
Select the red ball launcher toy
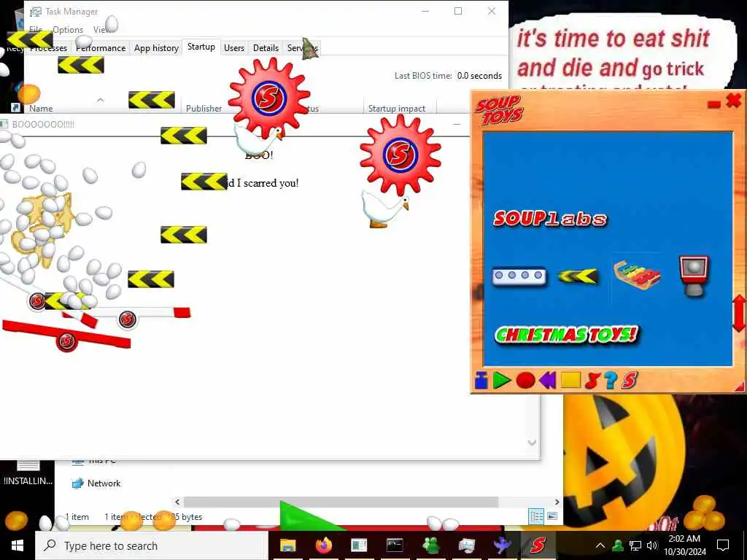click(x=694, y=275)
